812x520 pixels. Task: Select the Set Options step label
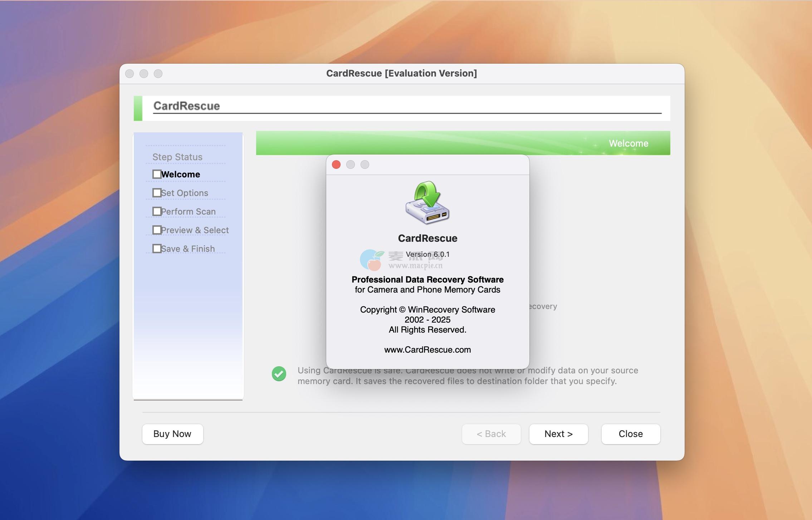185,193
